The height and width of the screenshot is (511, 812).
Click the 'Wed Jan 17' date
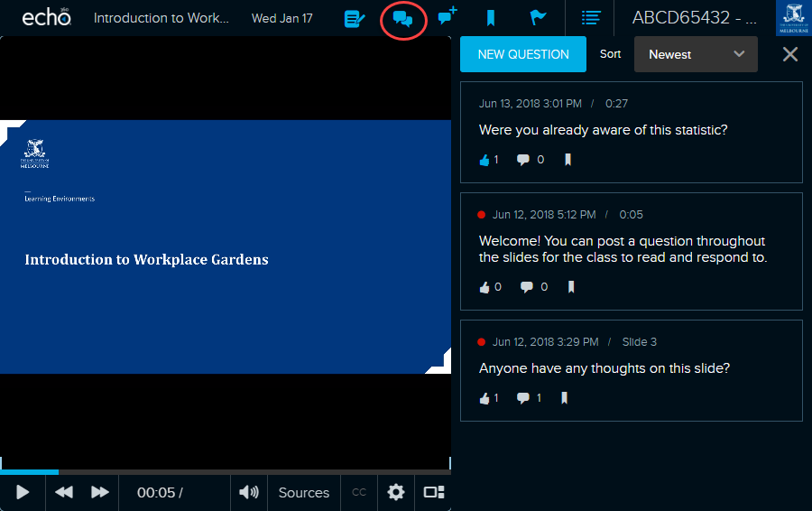point(282,18)
